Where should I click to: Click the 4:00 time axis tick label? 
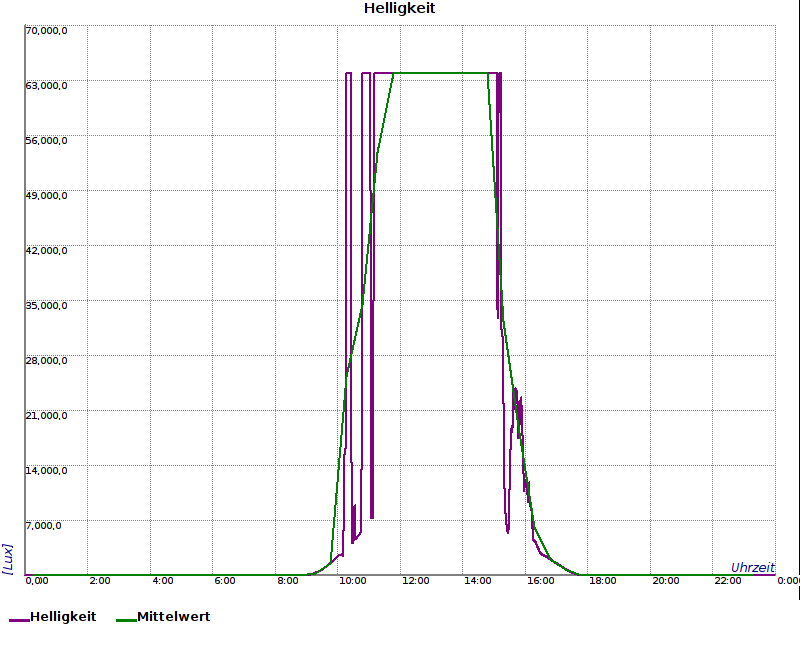[x=163, y=581]
